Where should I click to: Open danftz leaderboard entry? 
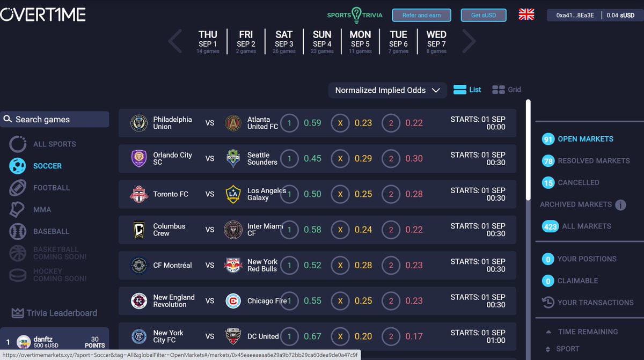(x=54, y=342)
